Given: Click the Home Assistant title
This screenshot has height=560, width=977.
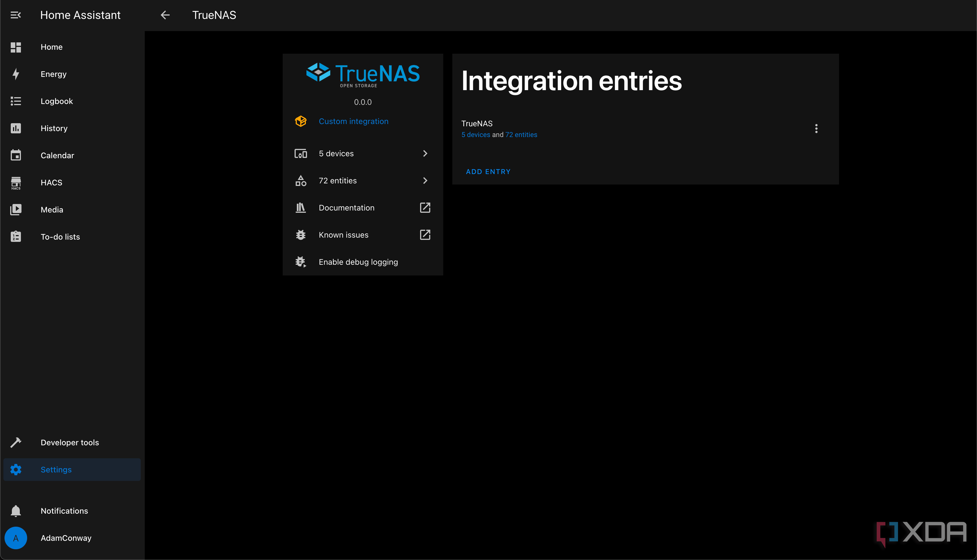Looking at the screenshot, I should (x=80, y=15).
